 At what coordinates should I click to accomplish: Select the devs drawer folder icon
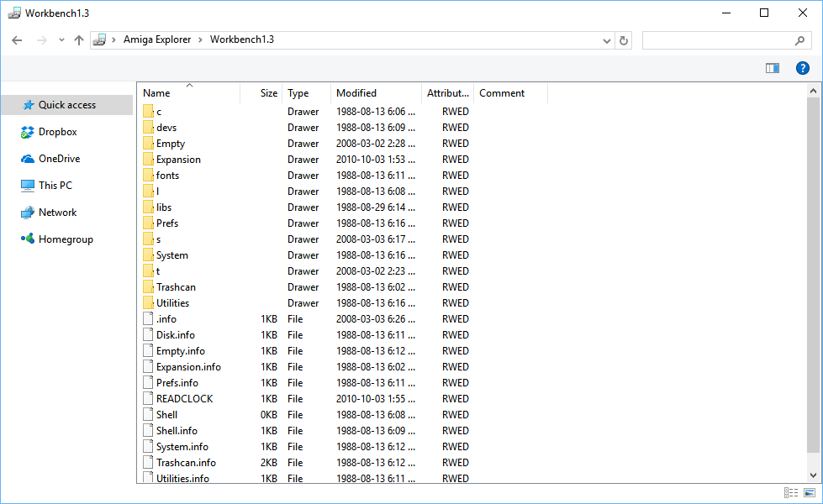coord(148,128)
